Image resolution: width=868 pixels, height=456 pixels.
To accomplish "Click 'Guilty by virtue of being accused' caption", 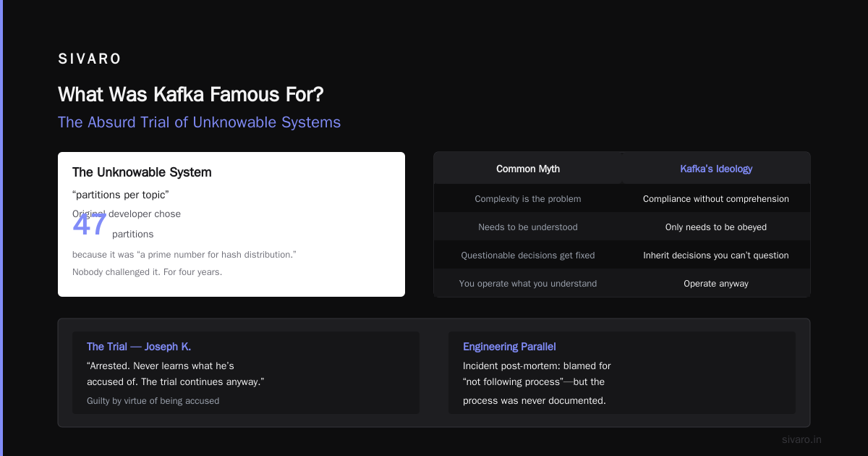I will [x=153, y=400].
